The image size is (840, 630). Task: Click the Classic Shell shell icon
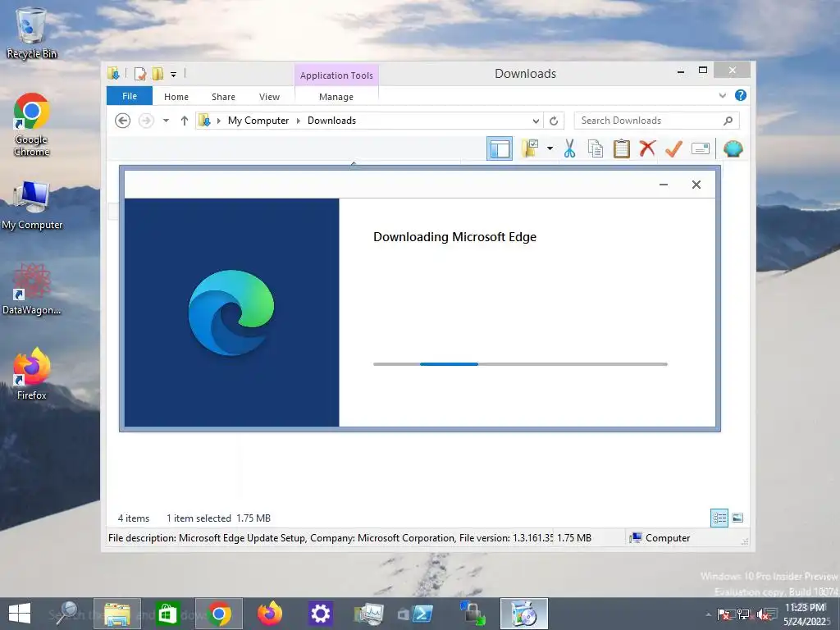(x=733, y=148)
